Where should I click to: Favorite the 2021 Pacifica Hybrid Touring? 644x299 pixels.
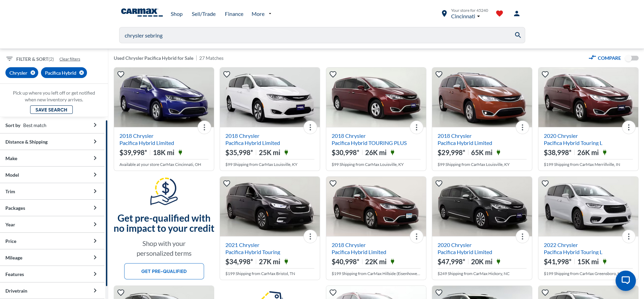[x=227, y=183]
